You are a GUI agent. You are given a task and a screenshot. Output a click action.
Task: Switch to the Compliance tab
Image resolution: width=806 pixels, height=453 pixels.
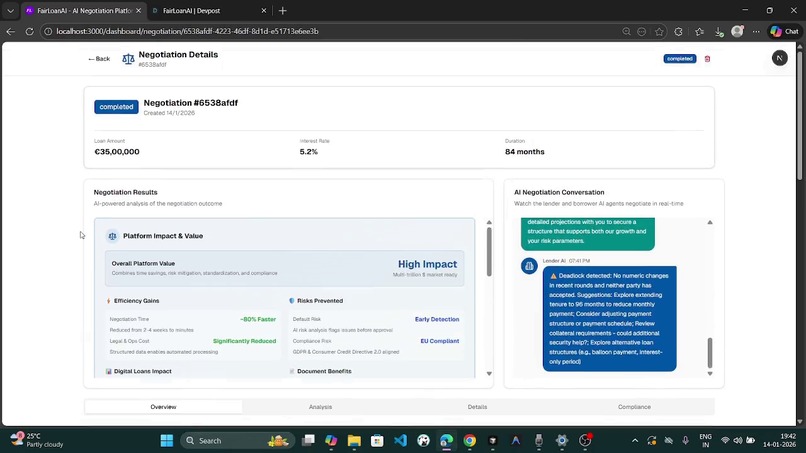pyautogui.click(x=634, y=407)
